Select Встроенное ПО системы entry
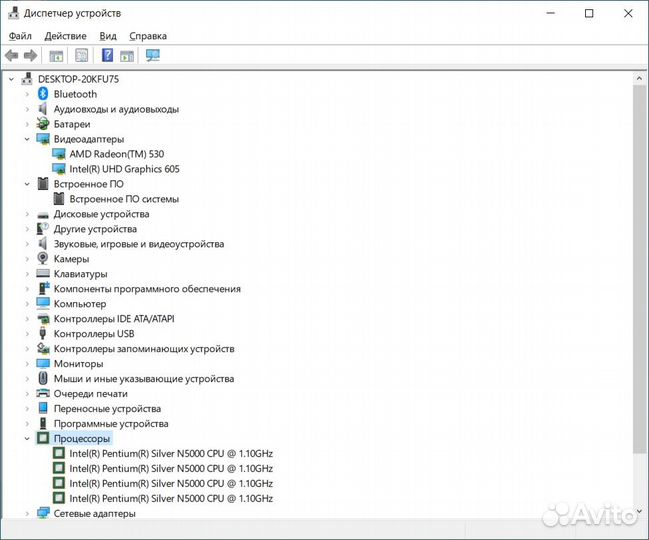The height and width of the screenshot is (540, 649). pos(124,199)
